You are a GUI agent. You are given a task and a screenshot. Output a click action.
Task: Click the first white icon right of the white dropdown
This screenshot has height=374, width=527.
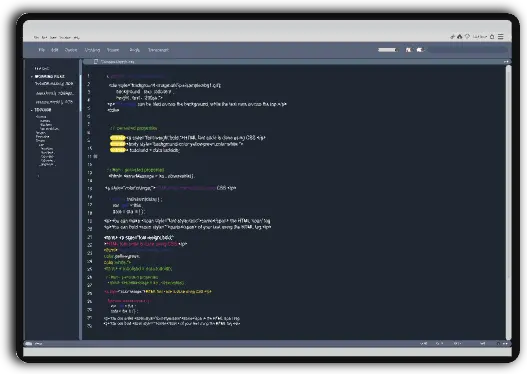tap(408, 50)
